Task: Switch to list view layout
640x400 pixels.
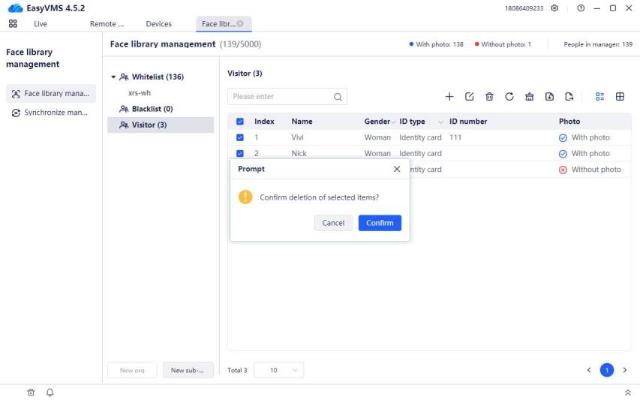Action: pos(600,97)
